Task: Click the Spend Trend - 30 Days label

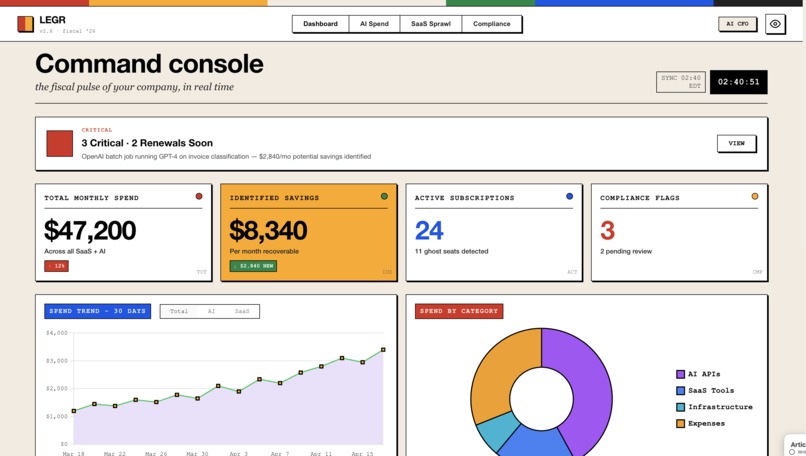Action: click(98, 311)
